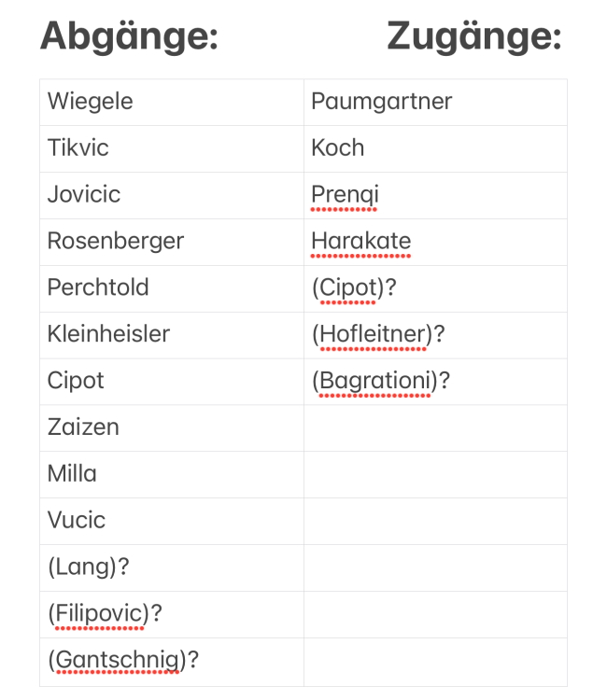Select the Vucic cell

coord(77,521)
